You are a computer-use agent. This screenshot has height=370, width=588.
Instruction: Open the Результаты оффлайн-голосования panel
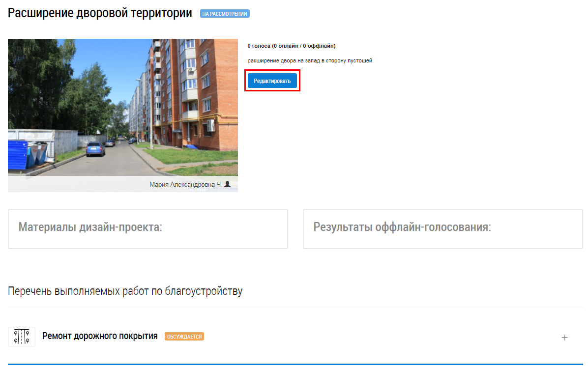coord(442,228)
